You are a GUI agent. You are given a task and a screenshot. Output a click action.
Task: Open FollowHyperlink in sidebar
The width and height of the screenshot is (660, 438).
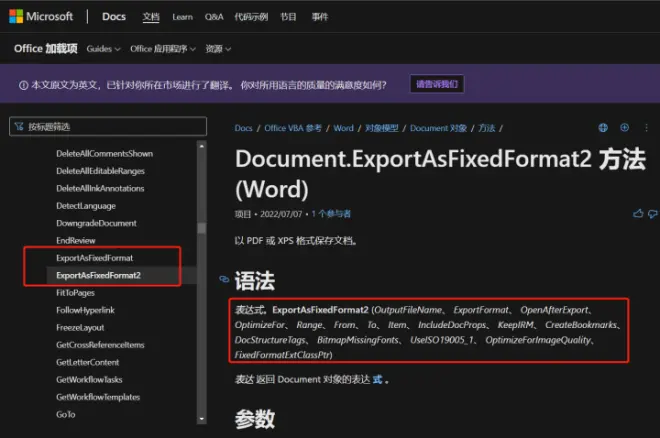point(85,310)
